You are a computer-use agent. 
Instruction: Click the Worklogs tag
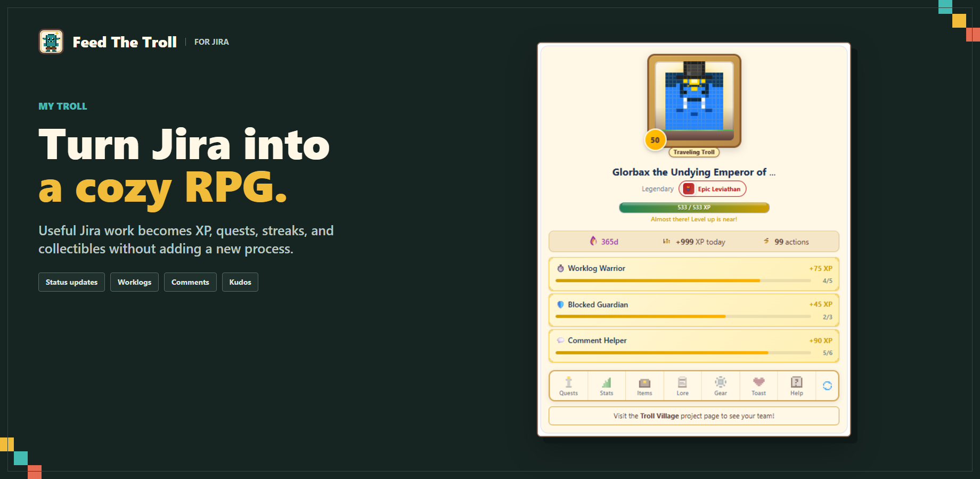pos(134,282)
